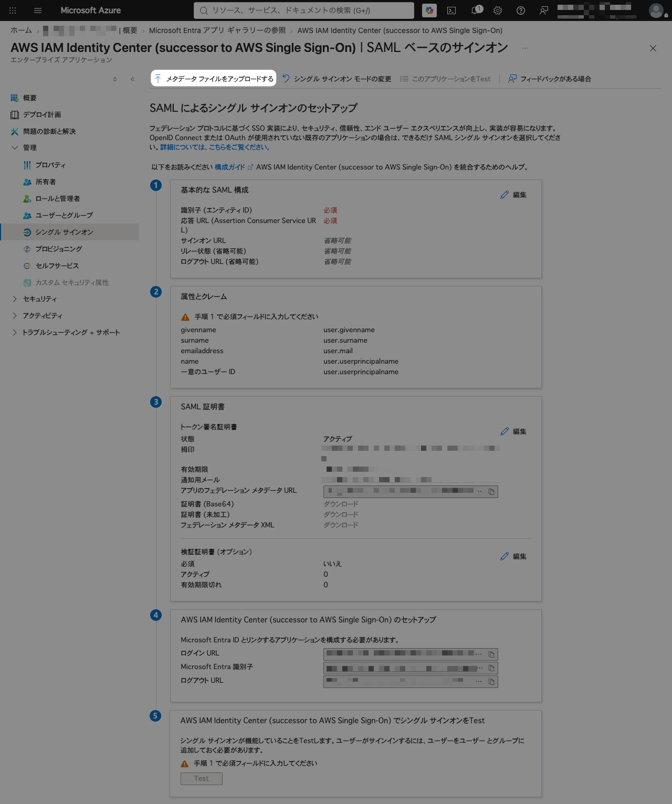Click the pencil edit icon for トークン署名証明書
The width and height of the screenshot is (672, 804).
(x=505, y=431)
